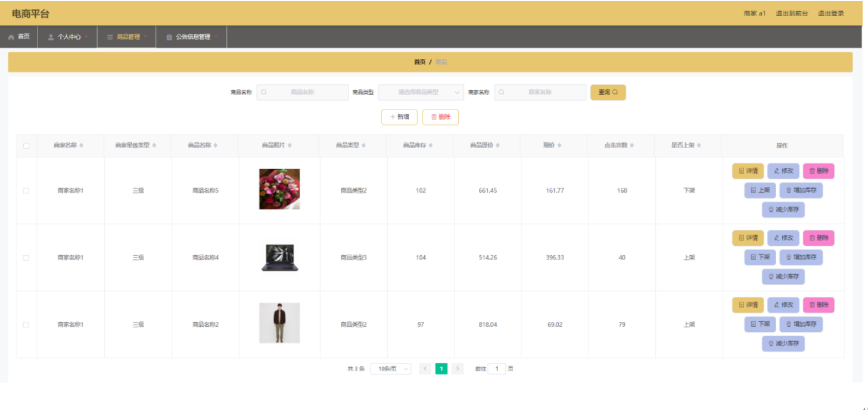Click the 查询 search button
The width and height of the screenshot is (868, 410).
coord(608,92)
